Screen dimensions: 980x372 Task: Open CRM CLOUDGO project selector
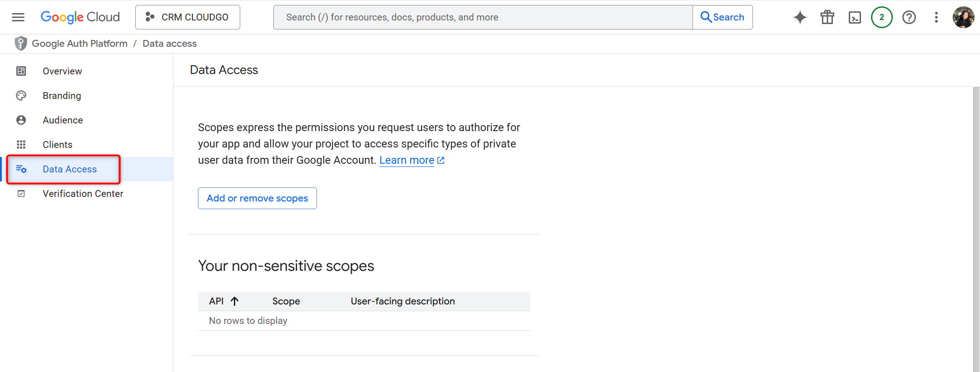(x=188, y=17)
